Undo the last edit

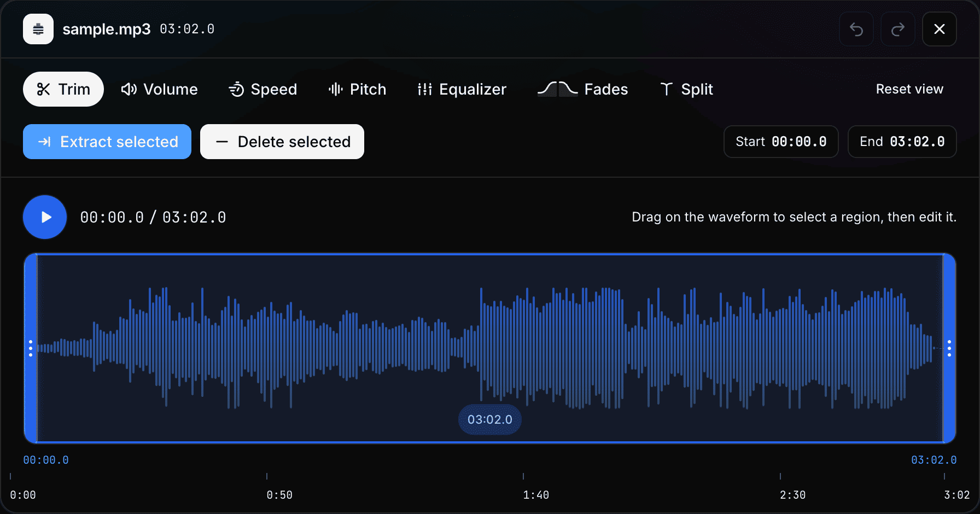(x=856, y=29)
